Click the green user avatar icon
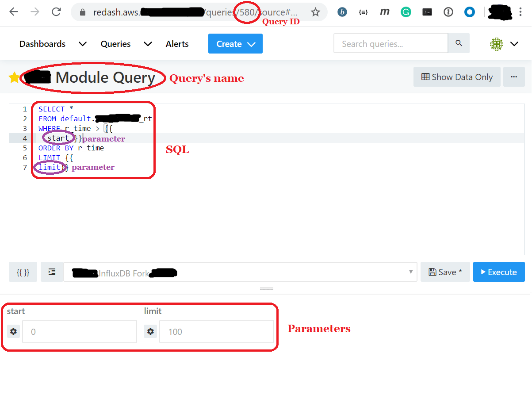 [497, 44]
